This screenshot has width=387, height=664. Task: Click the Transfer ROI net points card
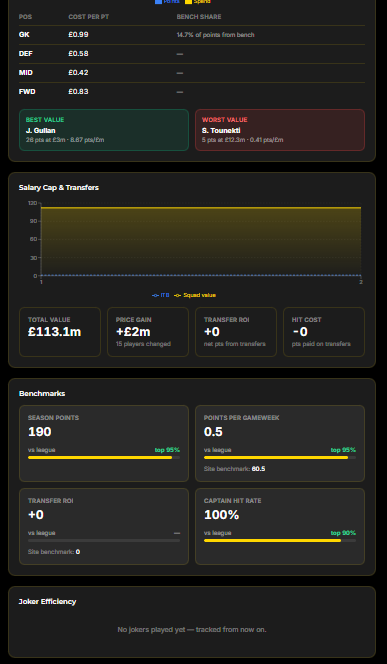pos(236,332)
